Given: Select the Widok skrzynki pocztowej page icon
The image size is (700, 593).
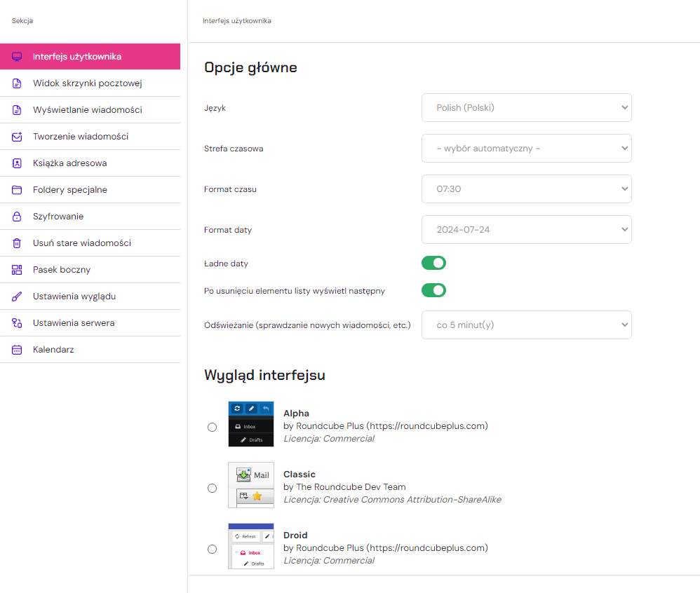Looking at the screenshot, I should pos(17,83).
